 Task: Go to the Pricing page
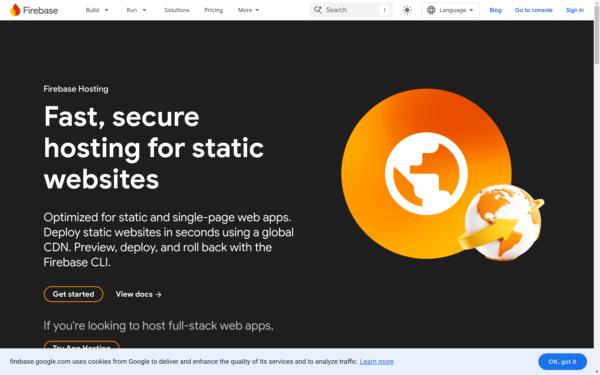(x=214, y=10)
